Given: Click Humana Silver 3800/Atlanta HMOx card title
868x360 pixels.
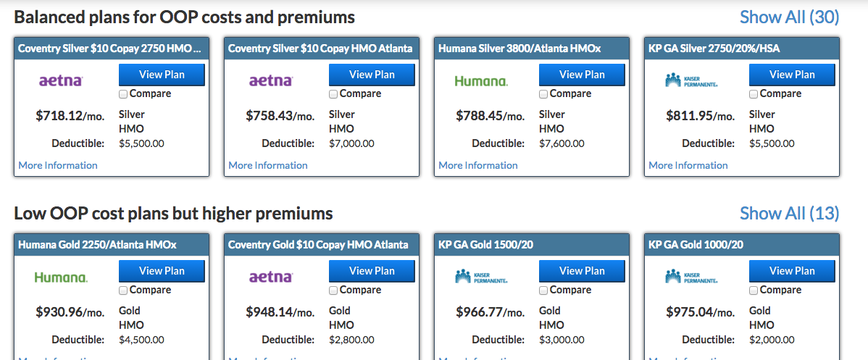Looking at the screenshot, I should point(519,49).
